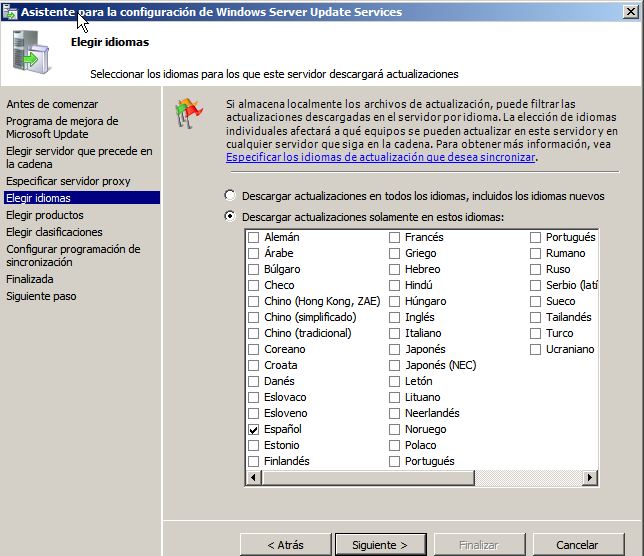
Task: Go to 'Siguiente paso' in sidebar
Action: click(41, 296)
